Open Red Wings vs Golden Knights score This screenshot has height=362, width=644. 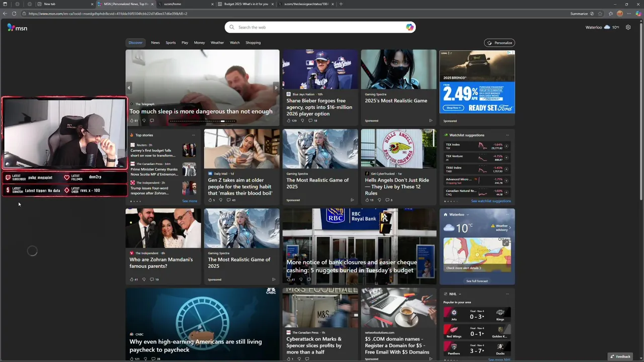pos(477,332)
